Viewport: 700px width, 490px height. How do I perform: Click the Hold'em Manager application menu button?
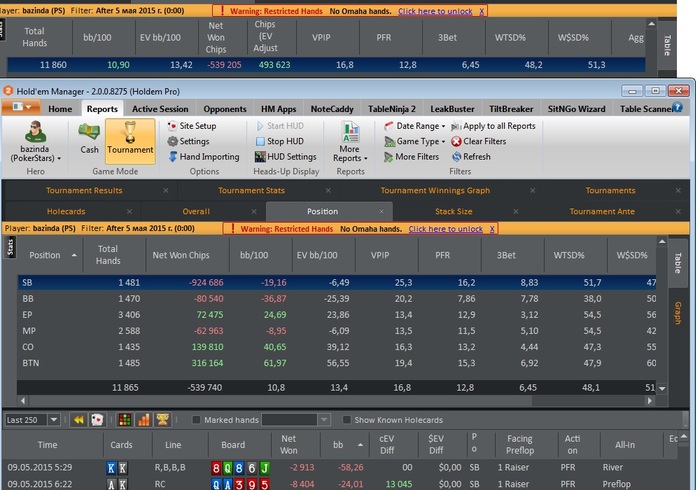point(21,107)
